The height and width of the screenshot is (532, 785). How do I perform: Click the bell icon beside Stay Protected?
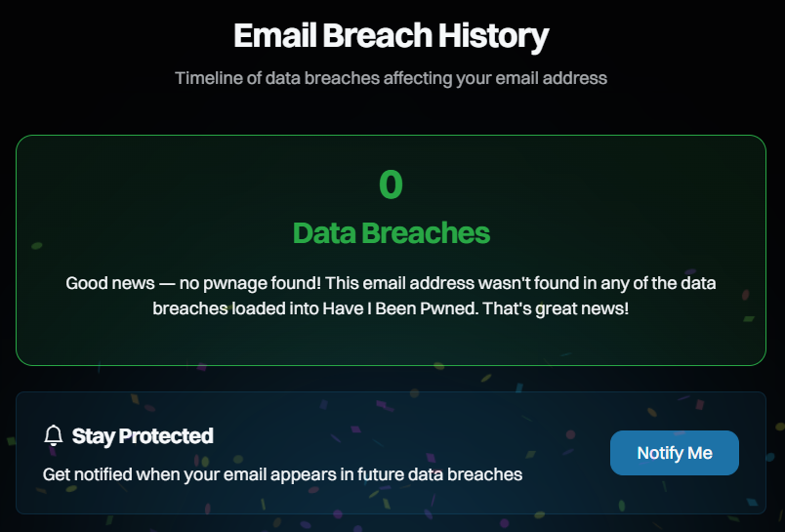click(x=54, y=435)
